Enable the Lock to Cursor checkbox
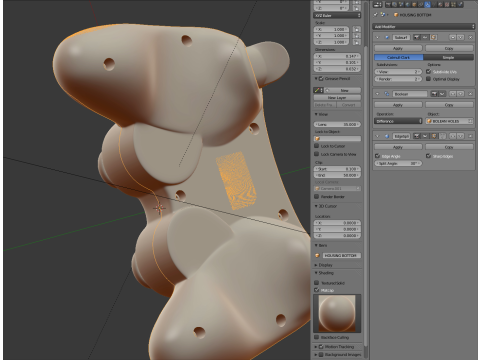Image resolution: width=480 pixels, height=360 pixels. coord(317,146)
